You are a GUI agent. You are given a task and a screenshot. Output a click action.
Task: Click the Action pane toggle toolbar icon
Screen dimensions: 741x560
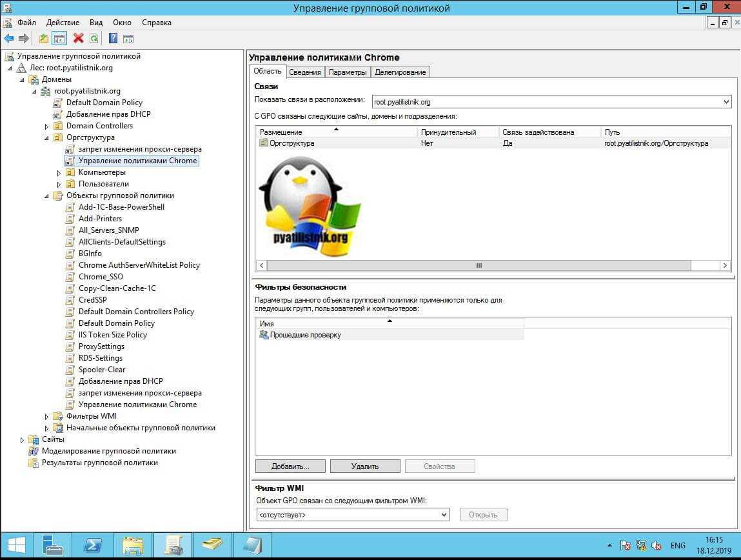[x=128, y=39]
